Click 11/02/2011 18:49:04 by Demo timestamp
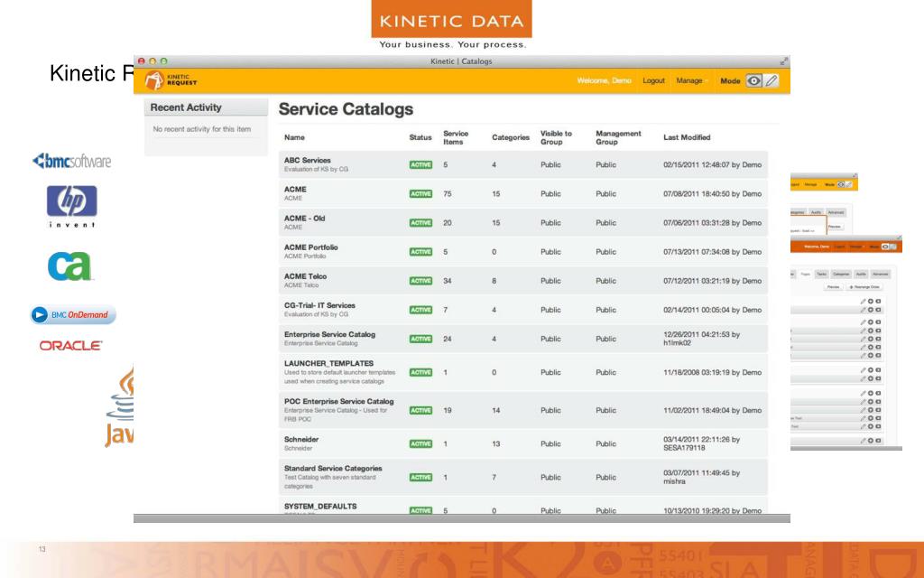The width and height of the screenshot is (924, 578). (713, 411)
